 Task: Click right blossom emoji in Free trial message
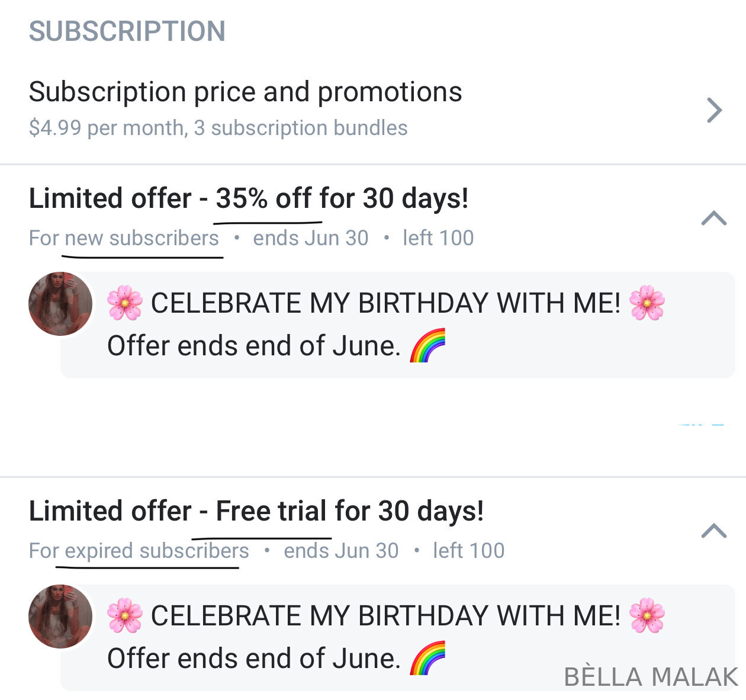pos(647,616)
